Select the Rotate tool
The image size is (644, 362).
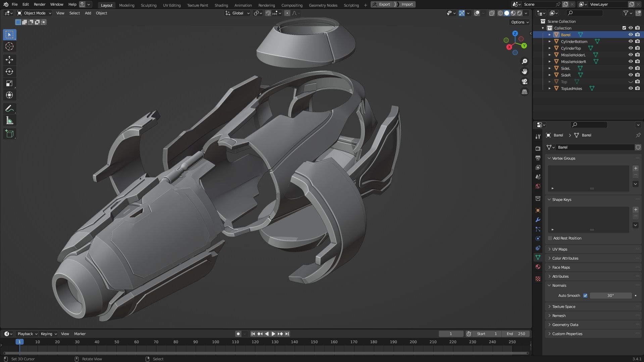pos(9,71)
